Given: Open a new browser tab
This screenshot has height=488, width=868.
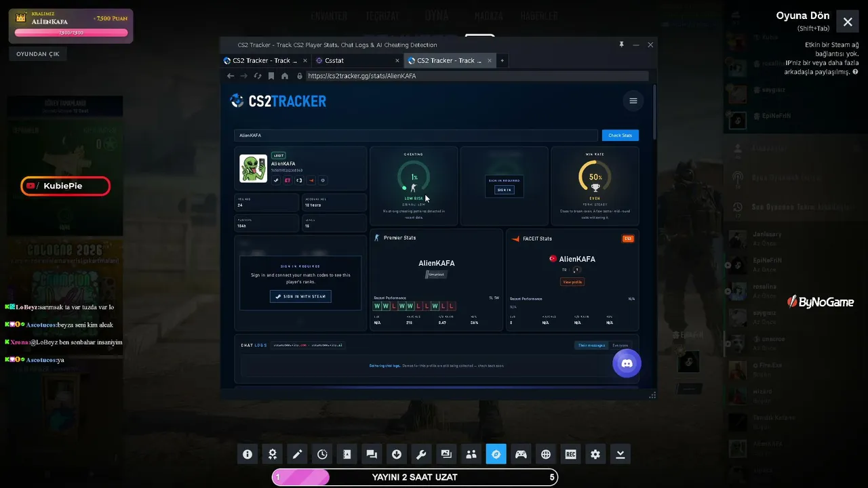Looking at the screenshot, I should [502, 60].
